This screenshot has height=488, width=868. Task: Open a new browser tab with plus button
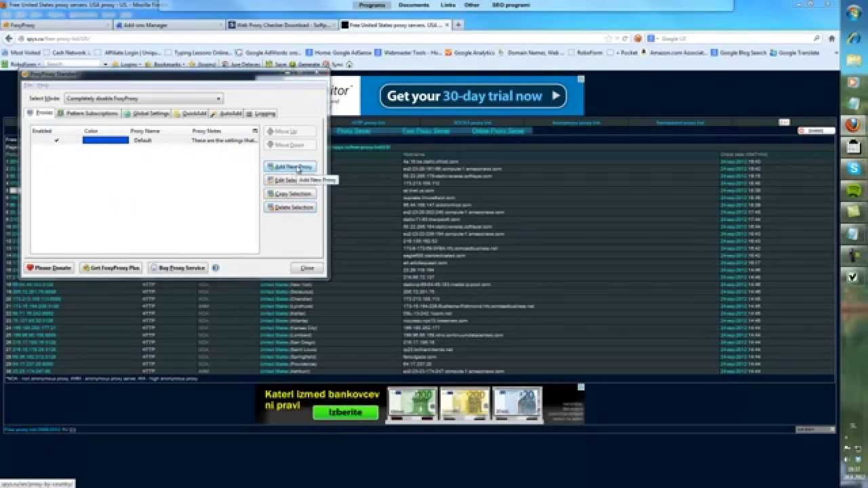pos(458,25)
